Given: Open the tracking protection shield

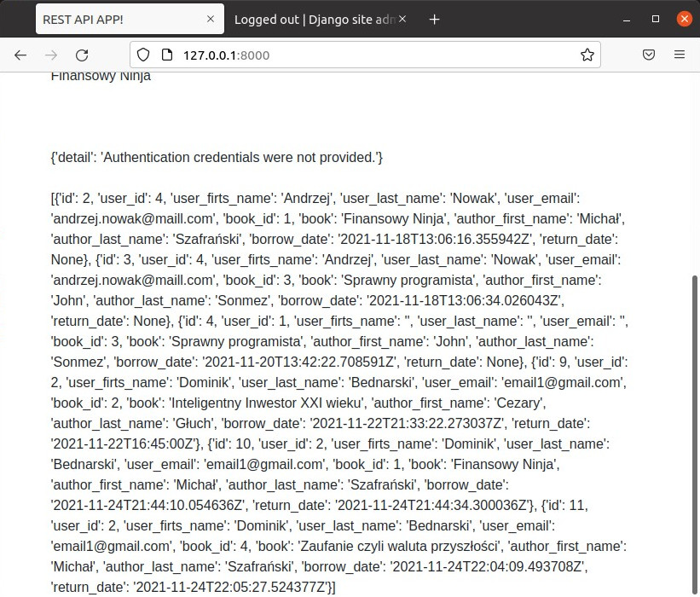Looking at the screenshot, I should pos(143,55).
